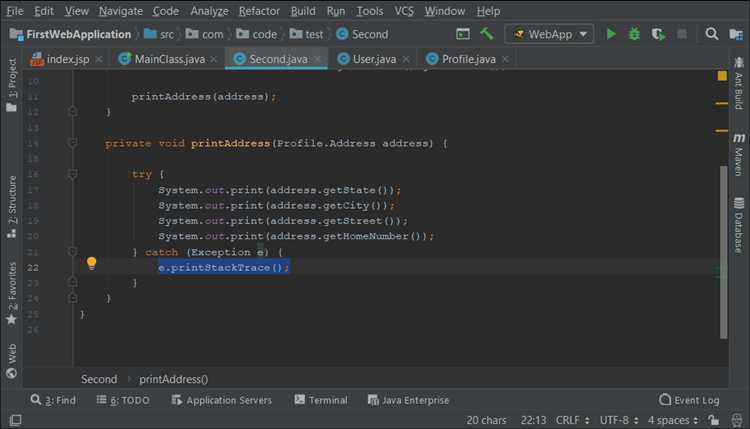Open the Favorites tool window

(11, 293)
